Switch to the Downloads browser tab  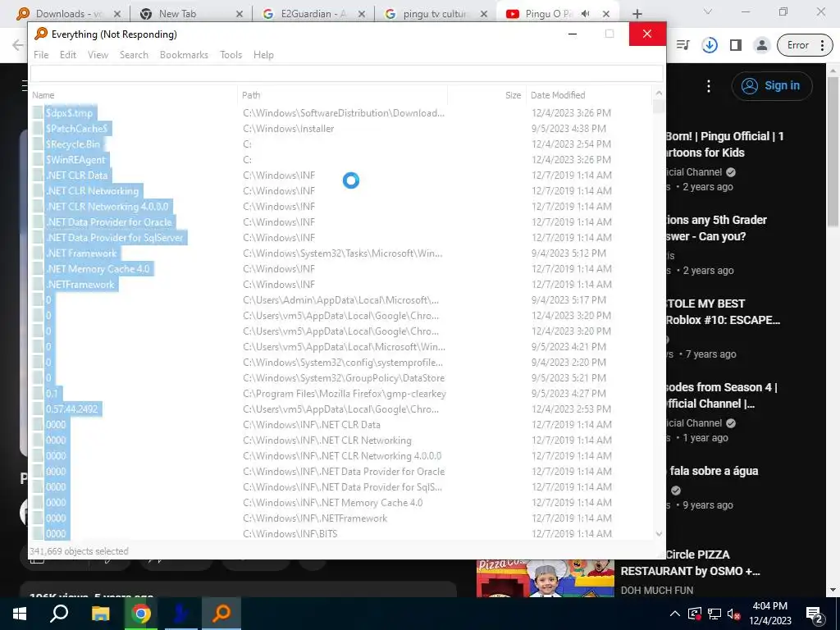(x=67, y=14)
